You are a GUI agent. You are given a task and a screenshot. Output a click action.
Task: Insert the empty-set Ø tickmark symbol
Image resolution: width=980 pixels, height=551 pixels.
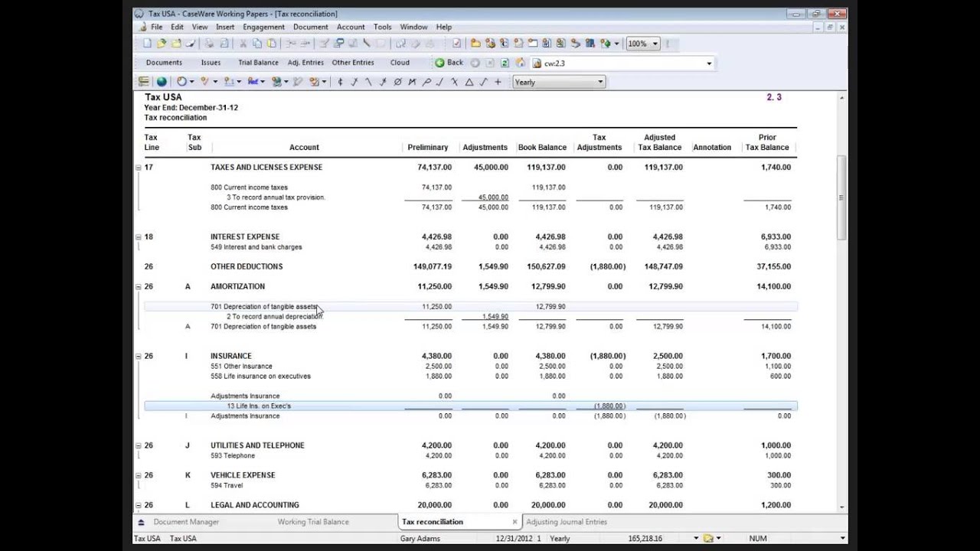[x=397, y=82]
